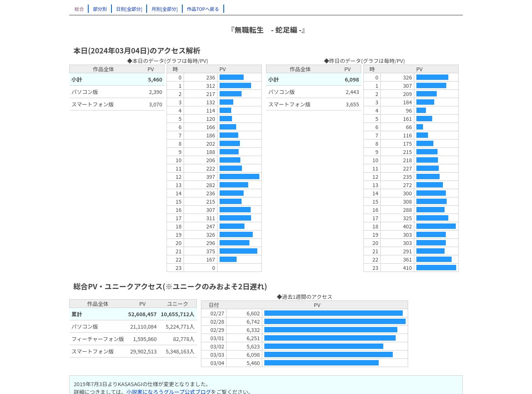
Task: Go back via 作品TOPへ戻る link
Action: tap(203, 9)
